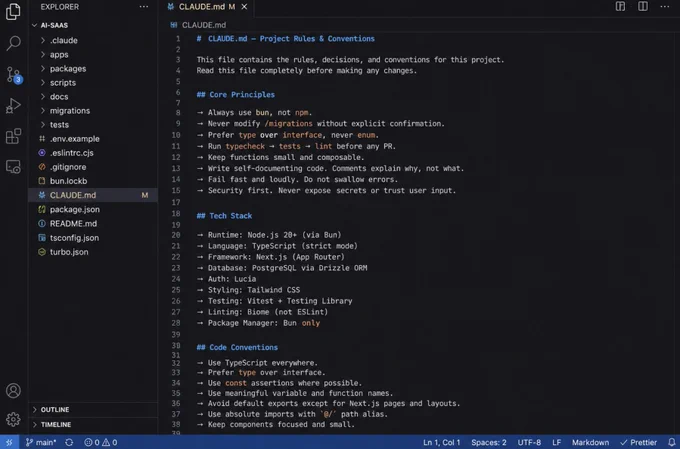Click the remote window indicator in status bar
This screenshot has width=680, height=449.
click(9, 442)
